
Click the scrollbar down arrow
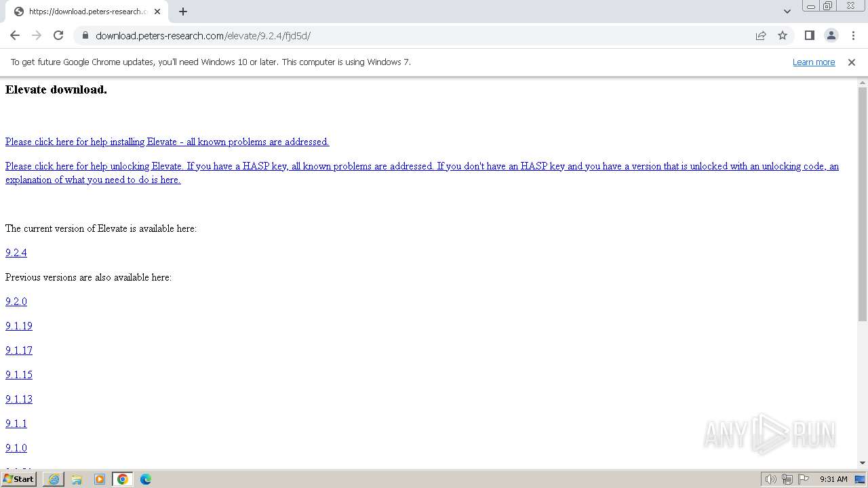tap(863, 463)
